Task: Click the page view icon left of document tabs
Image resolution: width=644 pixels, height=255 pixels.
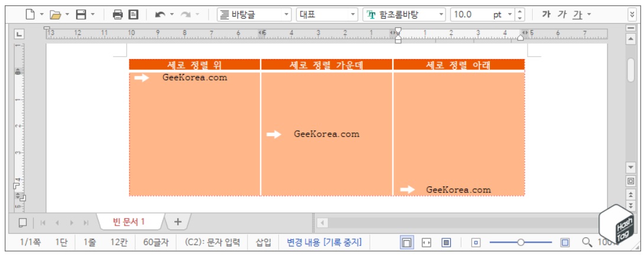Action: [x=23, y=222]
